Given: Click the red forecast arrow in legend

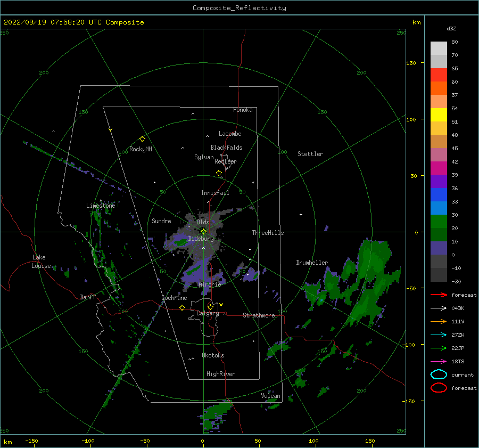Looking at the screenshot, I should tap(439, 295).
